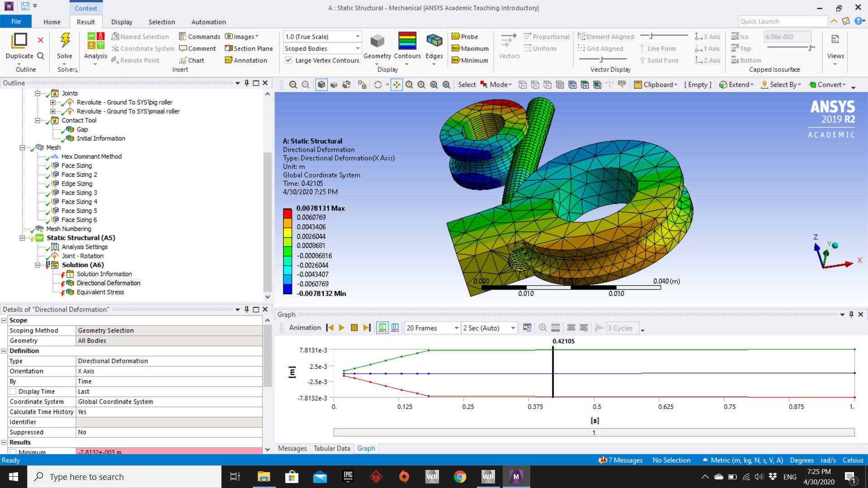Click the Duplicate icon in Outline group

click(x=19, y=40)
